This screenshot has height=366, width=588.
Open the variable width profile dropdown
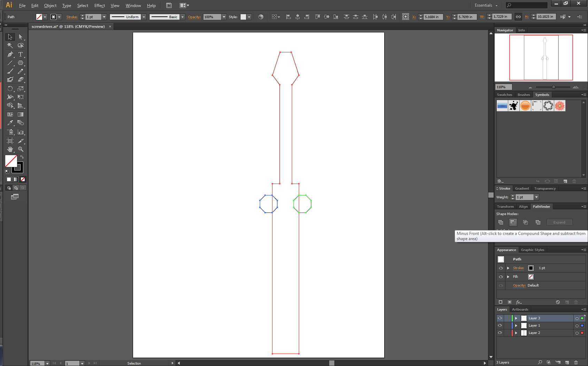(x=144, y=17)
